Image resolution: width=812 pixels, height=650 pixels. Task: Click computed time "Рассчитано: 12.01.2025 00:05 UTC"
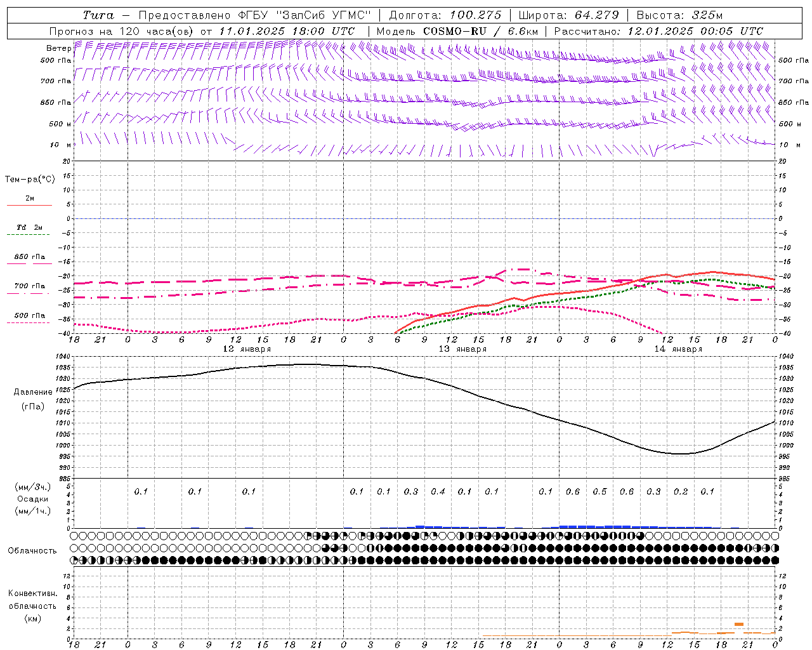tap(658, 31)
